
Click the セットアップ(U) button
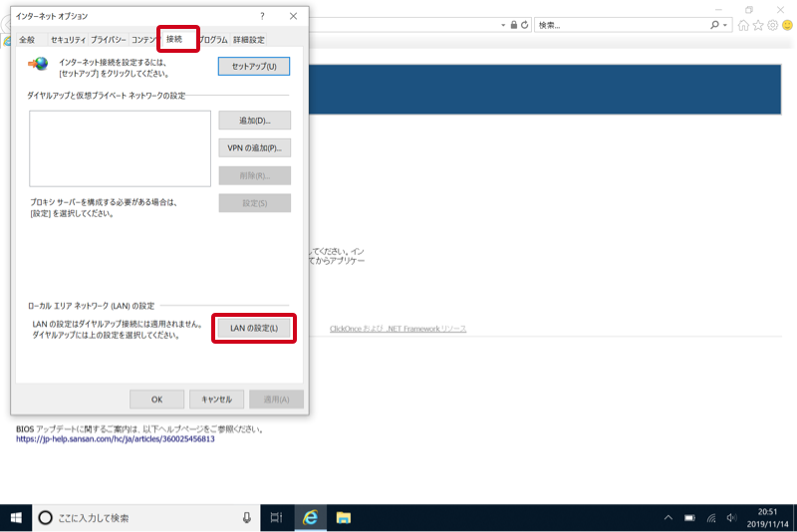pyautogui.click(x=254, y=67)
